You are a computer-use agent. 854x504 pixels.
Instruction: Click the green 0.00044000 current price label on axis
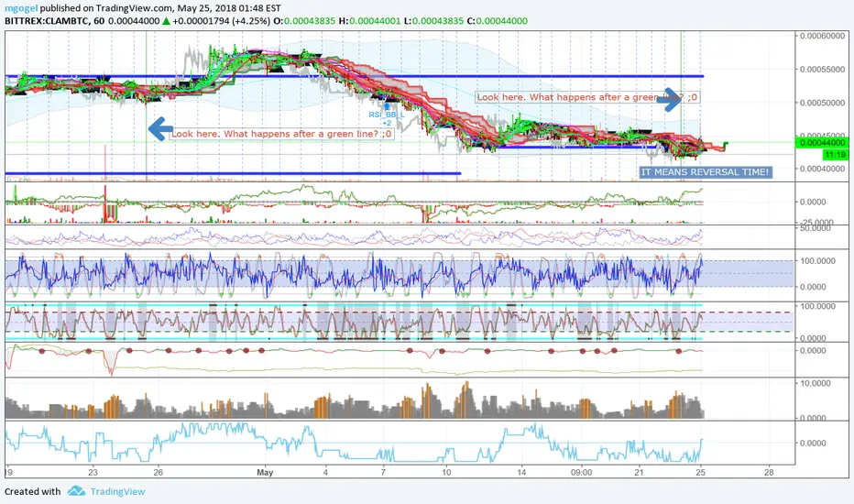[x=821, y=143]
